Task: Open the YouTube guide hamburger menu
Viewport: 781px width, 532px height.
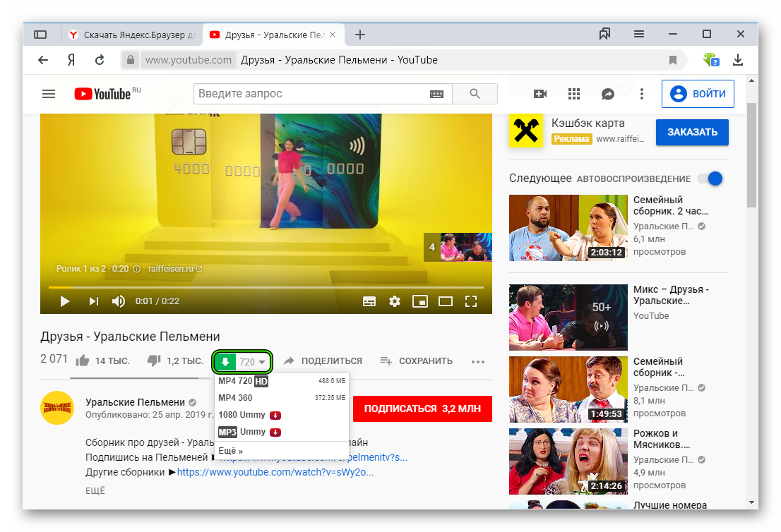Action: (x=49, y=94)
